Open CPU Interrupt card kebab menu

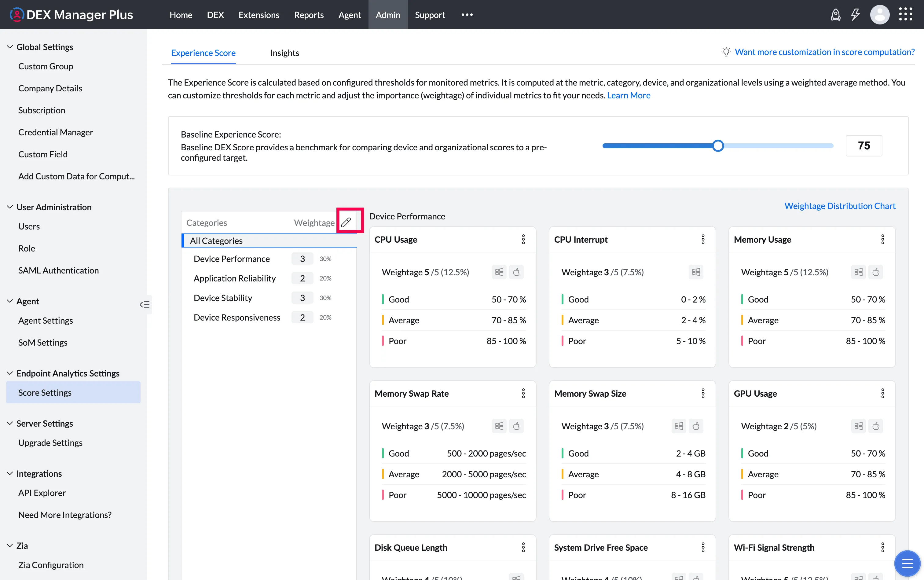pyautogui.click(x=703, y=239)
